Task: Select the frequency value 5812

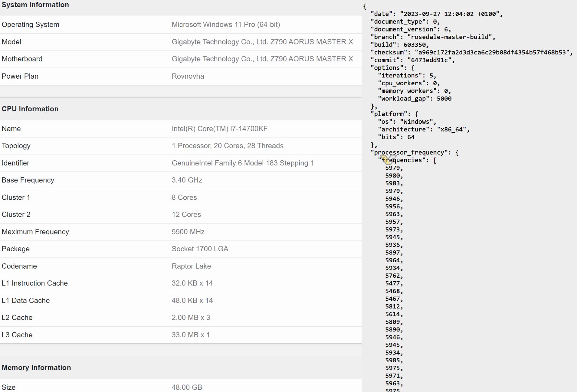Action: [392, 307]
